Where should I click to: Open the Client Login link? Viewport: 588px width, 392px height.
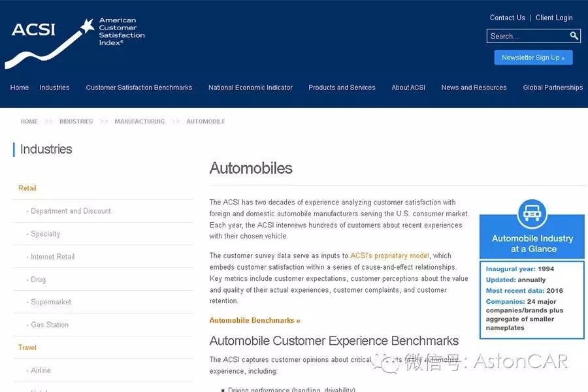[554, 18]
